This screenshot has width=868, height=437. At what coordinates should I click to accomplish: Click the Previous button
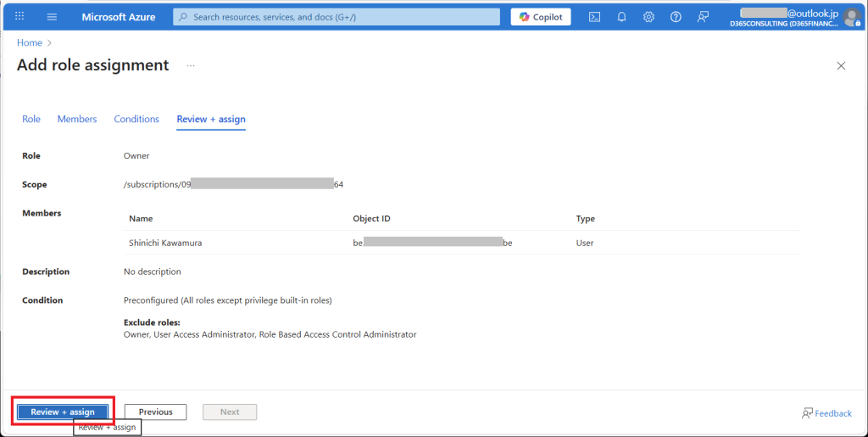pos(156,412)
